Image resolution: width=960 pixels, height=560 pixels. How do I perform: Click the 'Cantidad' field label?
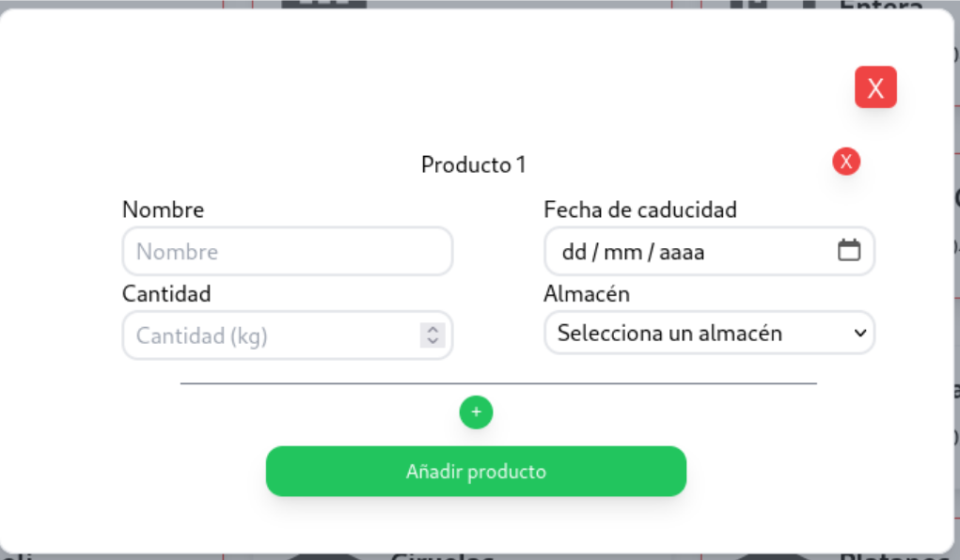click(166, 294)
